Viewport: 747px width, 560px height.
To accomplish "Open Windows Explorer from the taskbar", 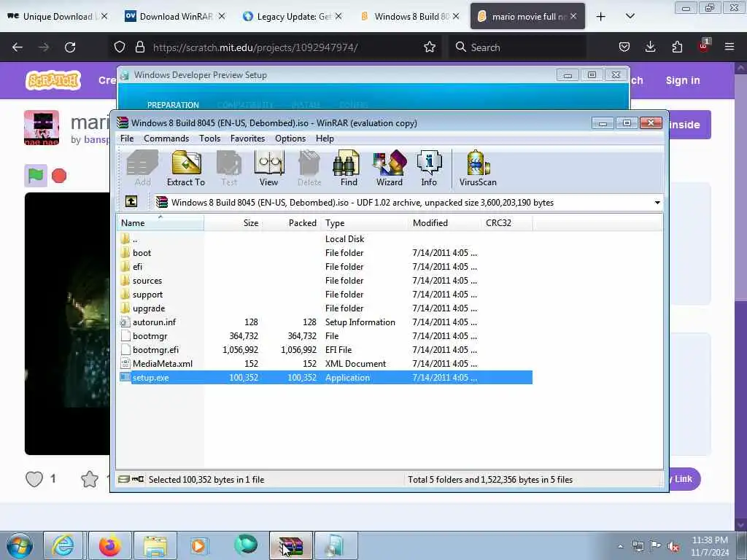I will click(x=155, y=545).
